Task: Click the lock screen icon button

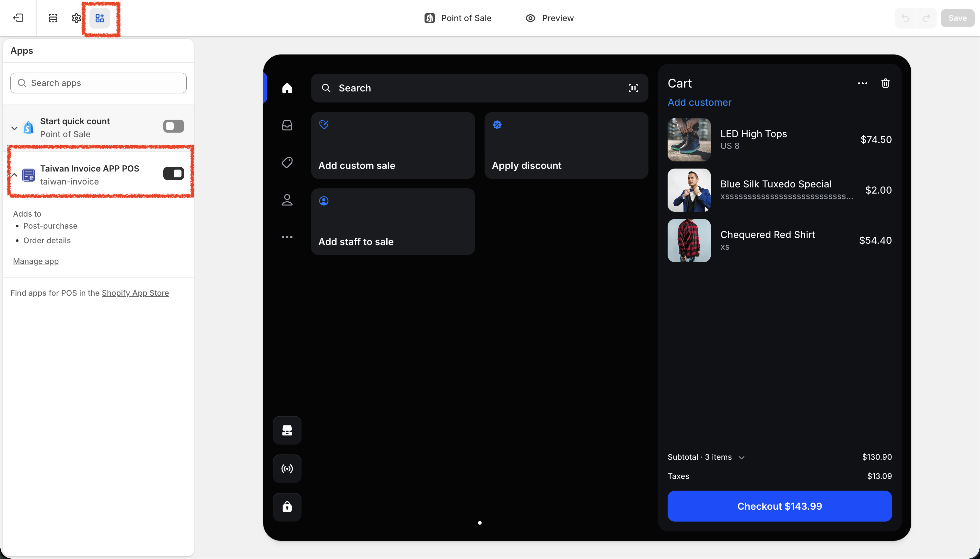Action: coord(287,507)
